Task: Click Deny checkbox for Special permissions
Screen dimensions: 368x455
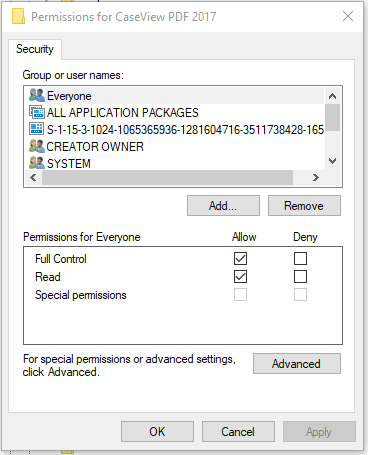Action: click(300, 294)
